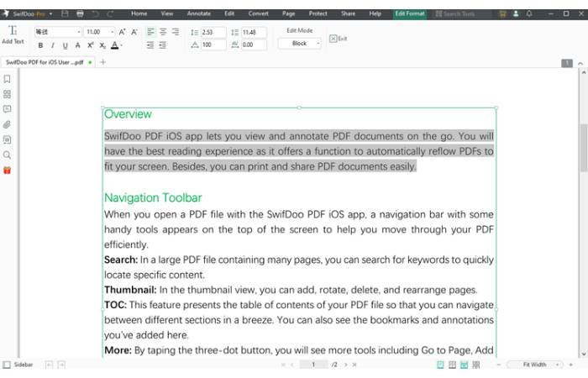The width and height of the screenshot is (588, 378).
Task: Decrease font size with smaller A
Action: coord(134,32)
